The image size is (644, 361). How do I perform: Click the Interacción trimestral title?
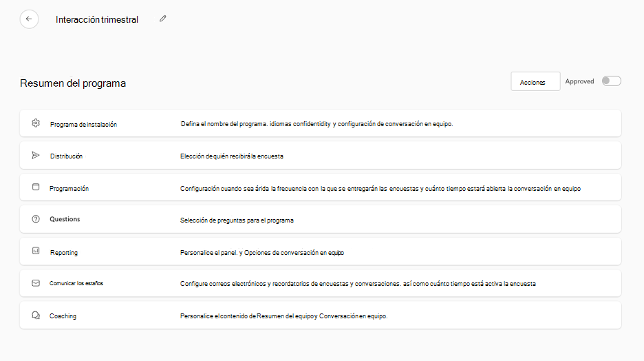tap(97, 19)
